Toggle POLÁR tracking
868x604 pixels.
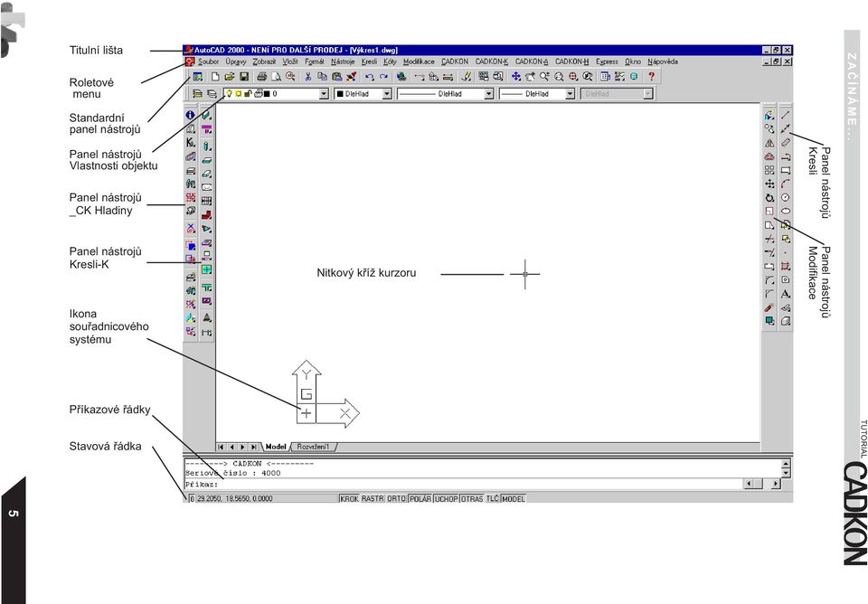420,499
